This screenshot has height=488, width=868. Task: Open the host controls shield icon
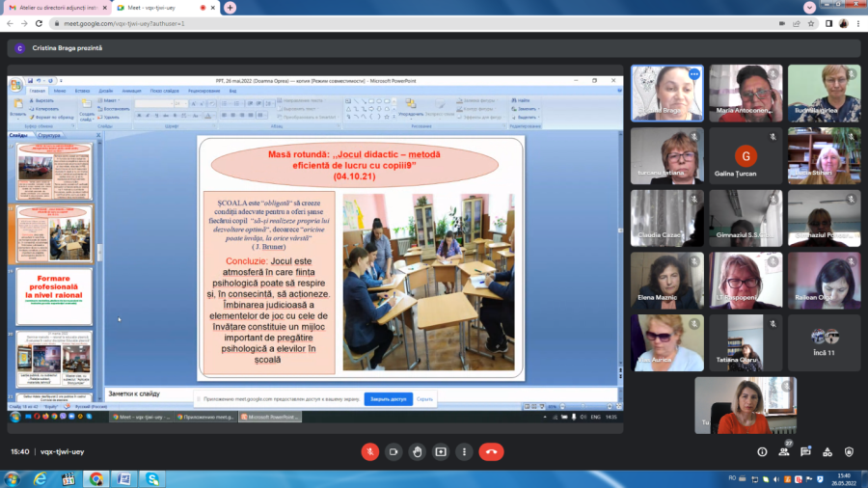[x=849, y=452]
